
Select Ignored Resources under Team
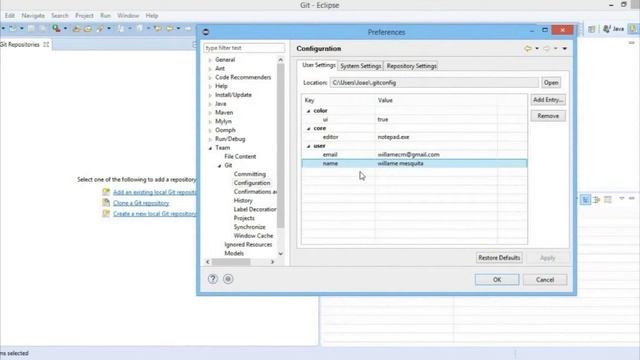[x=248, y=244]
